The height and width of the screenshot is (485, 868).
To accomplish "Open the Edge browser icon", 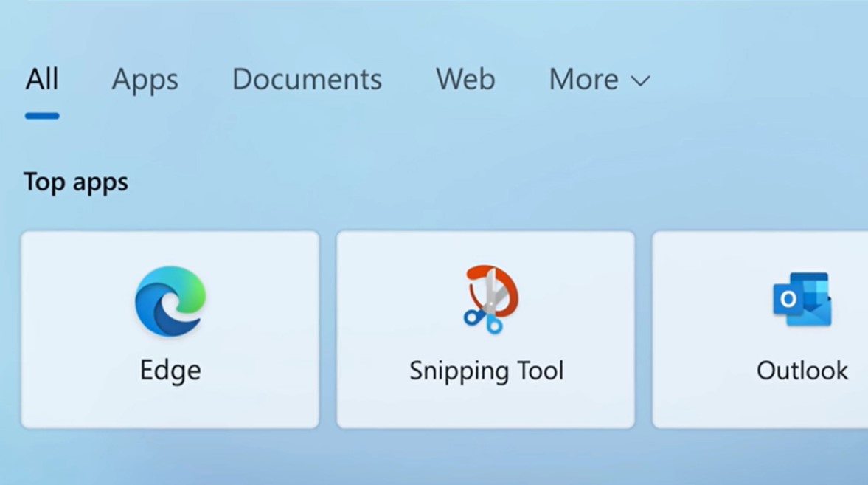I will tap(170, 301).
